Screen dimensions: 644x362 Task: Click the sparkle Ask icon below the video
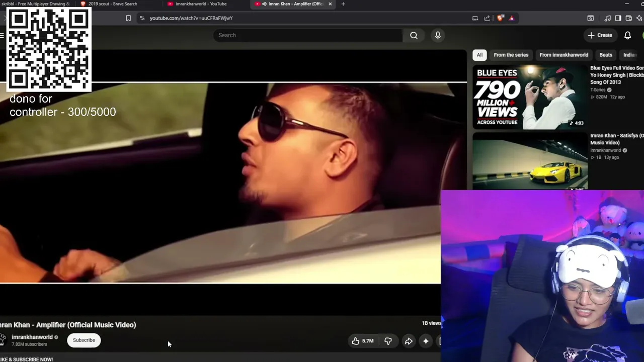[x=426, y=341]
